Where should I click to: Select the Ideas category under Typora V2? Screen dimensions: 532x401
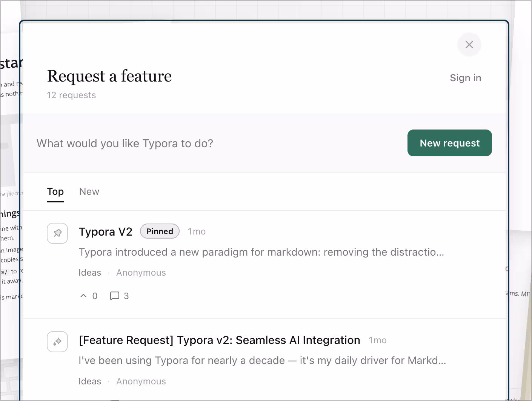click(90, 273)
